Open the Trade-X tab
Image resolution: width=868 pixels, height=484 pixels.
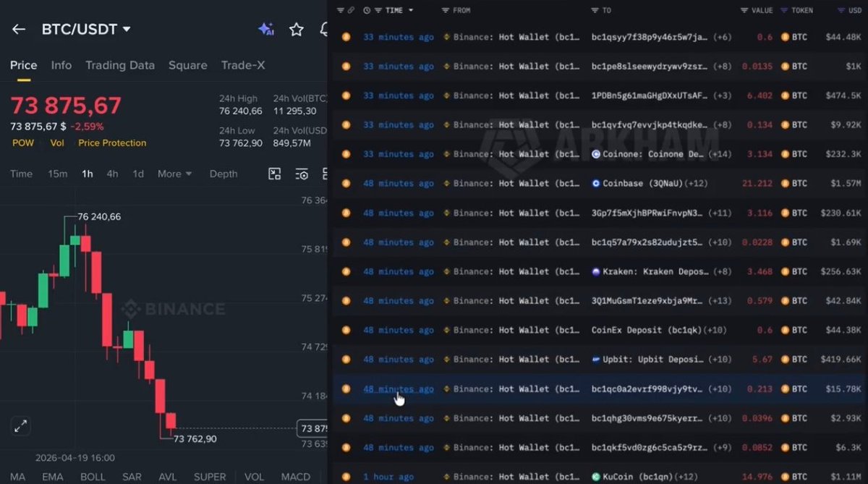(x=243, y=65)
